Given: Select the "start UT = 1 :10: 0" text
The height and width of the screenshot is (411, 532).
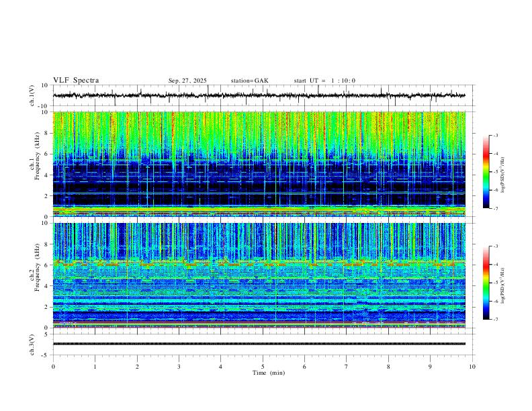Looking at the screenshot, I should coord(324,81).
